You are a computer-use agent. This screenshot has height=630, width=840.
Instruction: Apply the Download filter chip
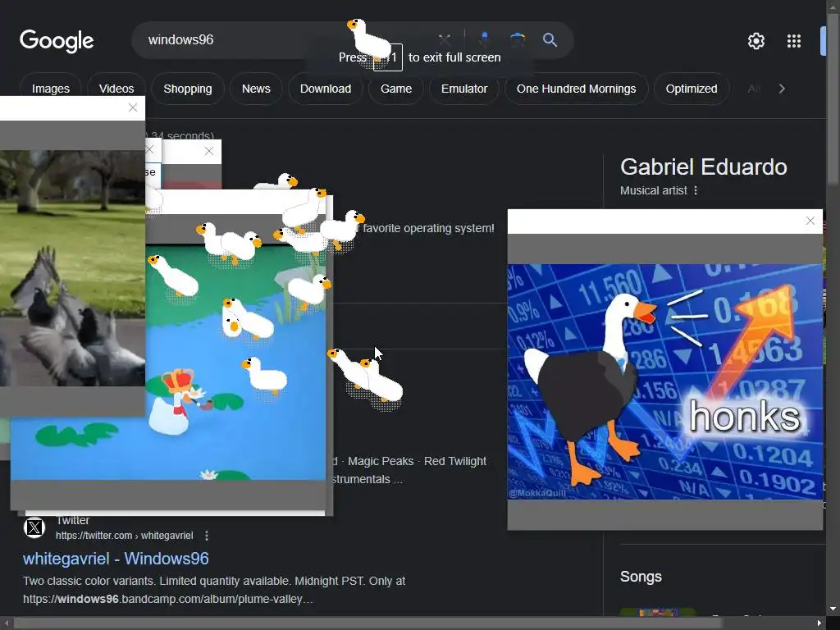326,89
